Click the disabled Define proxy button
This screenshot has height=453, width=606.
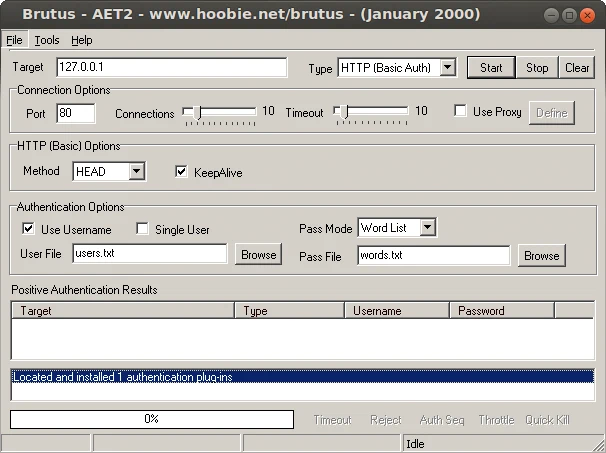click(552, 113)
